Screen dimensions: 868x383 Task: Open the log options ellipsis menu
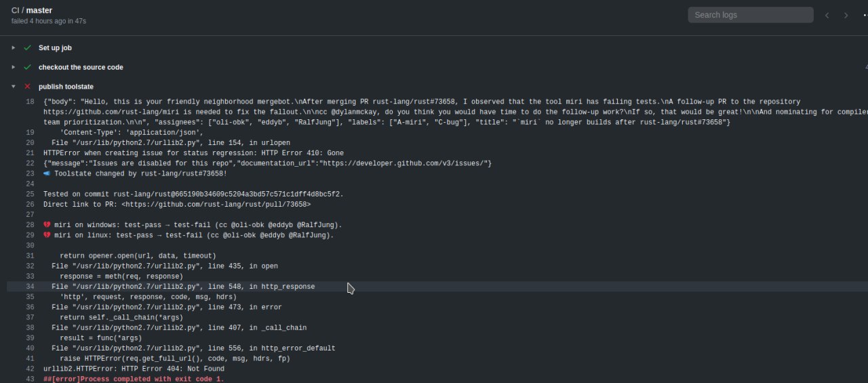point(865,15)
